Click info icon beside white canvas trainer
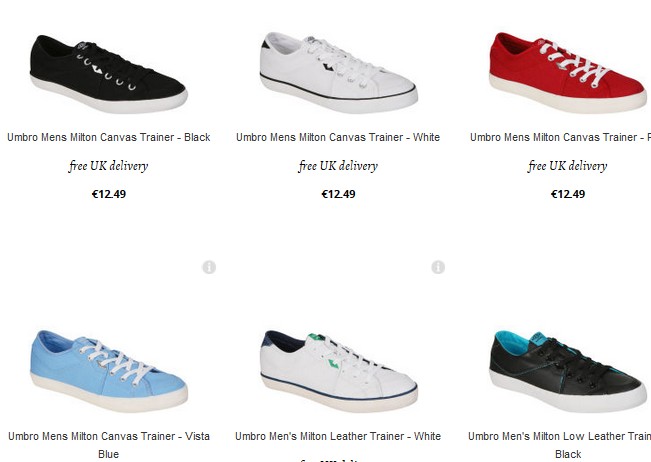651x462 pixels. tap(438, 267)
